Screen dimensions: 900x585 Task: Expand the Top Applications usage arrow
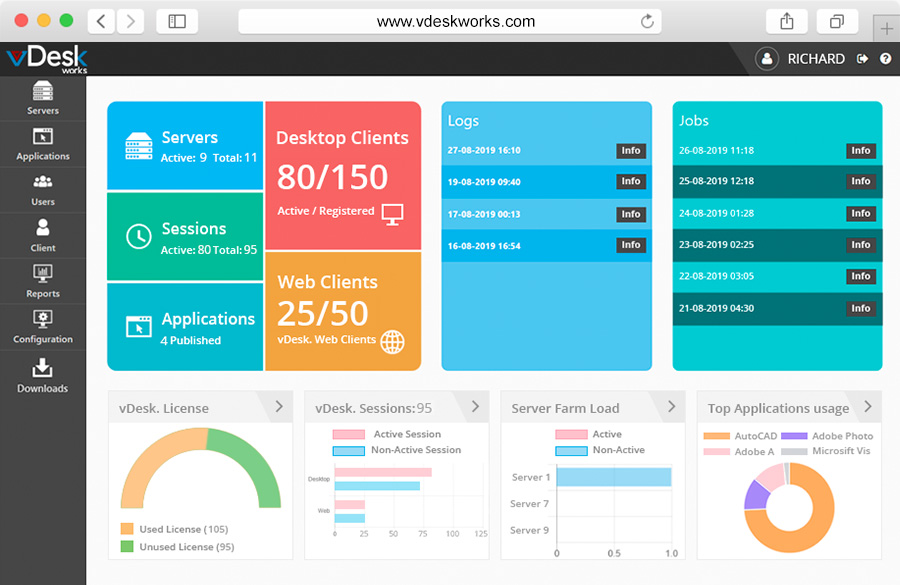click(x=867, y=406)
